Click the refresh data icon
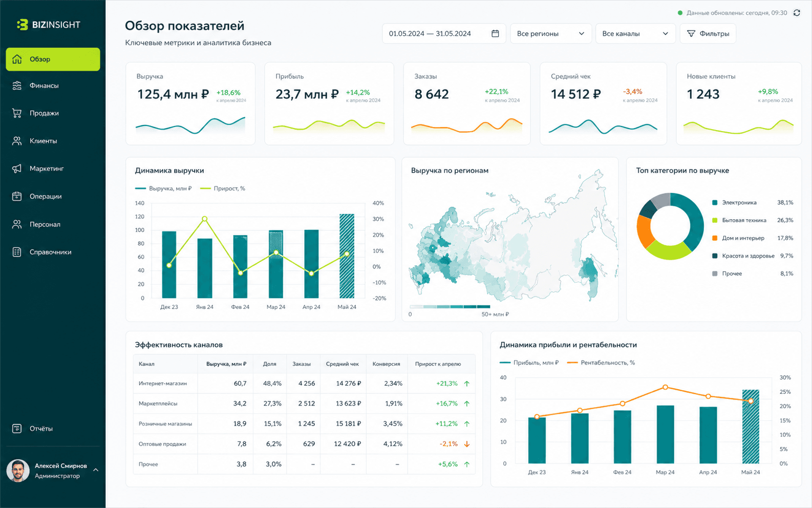The image size is (812, 508). tap(797, 13)
